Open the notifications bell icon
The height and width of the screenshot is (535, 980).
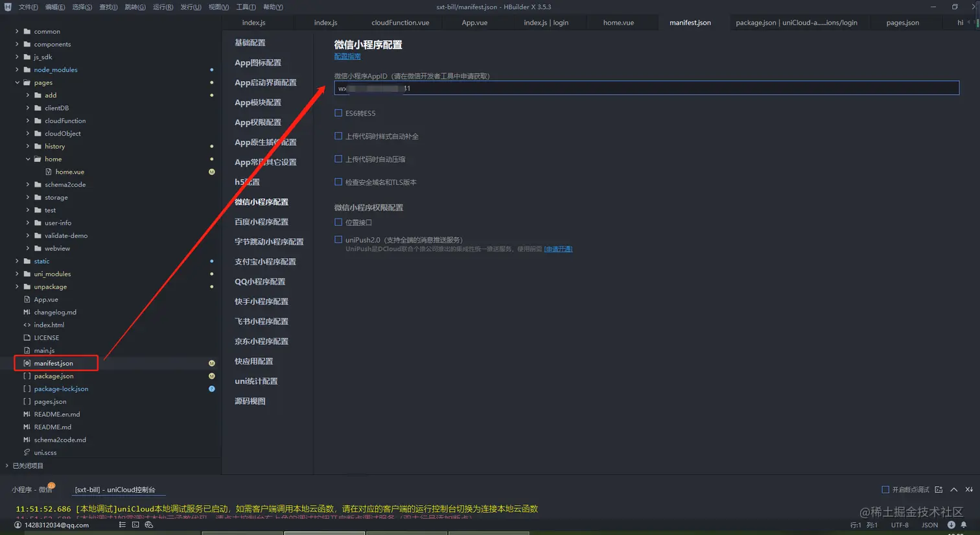tap(964, 525)
